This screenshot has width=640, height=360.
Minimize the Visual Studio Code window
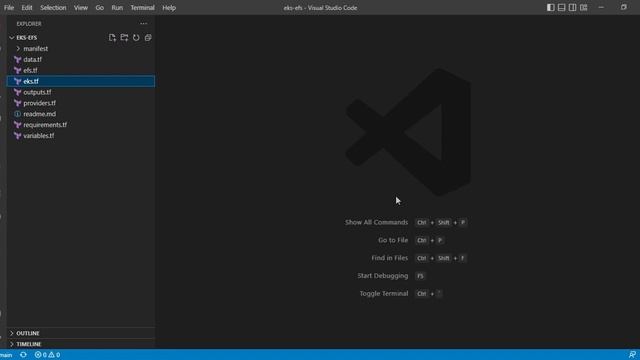click(601, 7)
